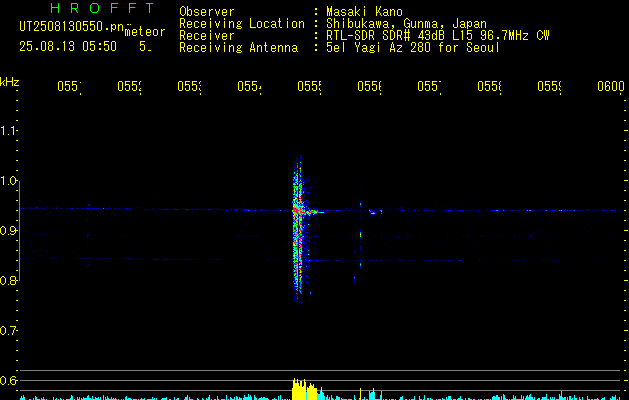Click the 0555 time axis label above the meteor echo
Viewport: 629px width, 400px height.
pos(310,86)
